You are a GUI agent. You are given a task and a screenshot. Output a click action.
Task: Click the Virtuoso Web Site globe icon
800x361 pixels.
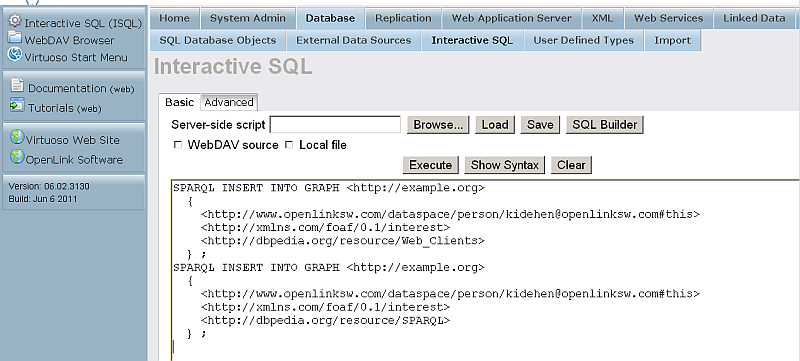click(17, 137)
